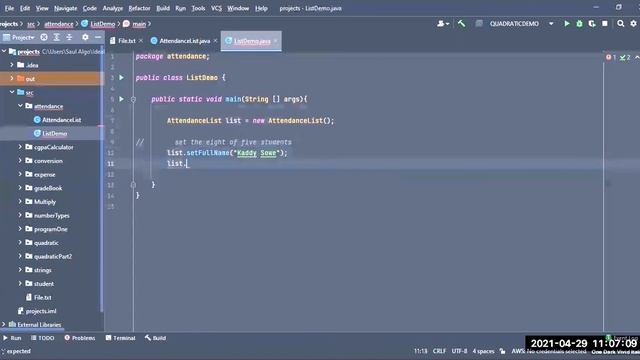Collapse the attendance package
The image size is (640, 360).
click(20, 106)
